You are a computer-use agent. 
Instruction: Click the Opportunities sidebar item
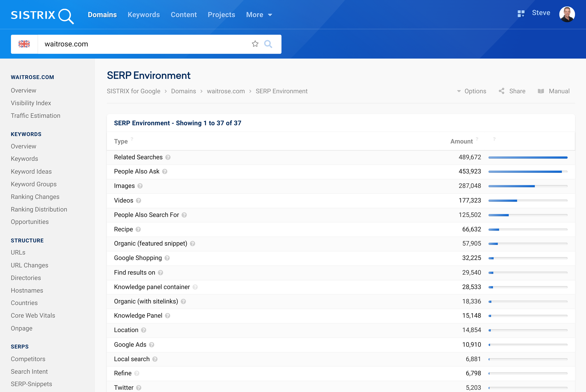point(30,222)
